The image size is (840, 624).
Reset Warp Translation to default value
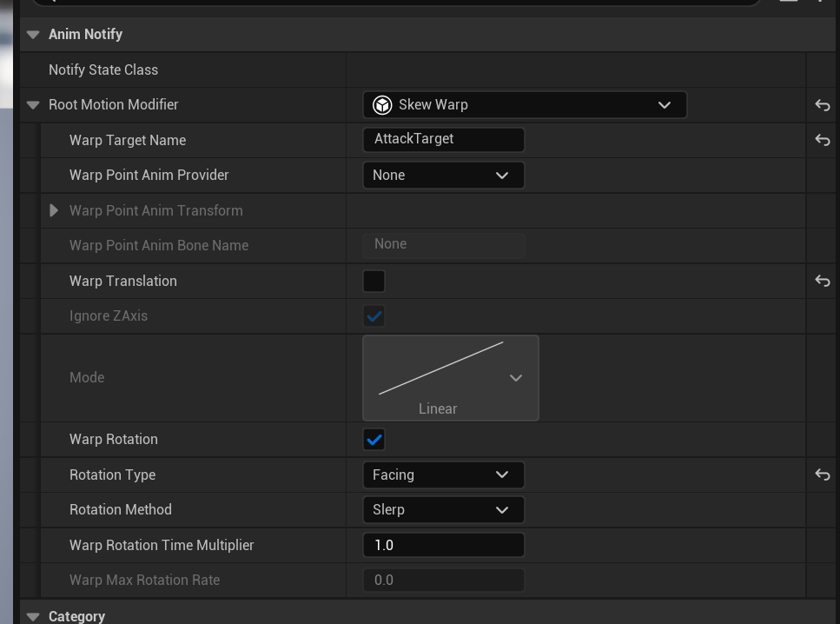(822, 281)
